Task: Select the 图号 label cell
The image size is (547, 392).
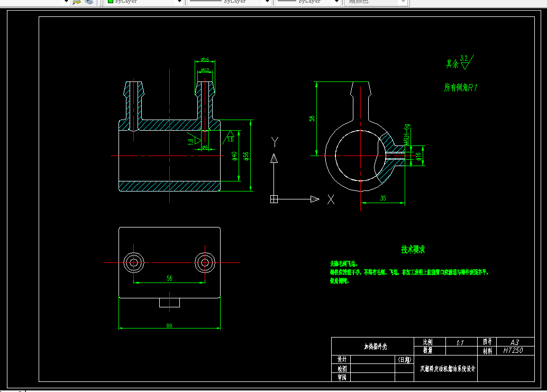Action: tap(487, 342)
